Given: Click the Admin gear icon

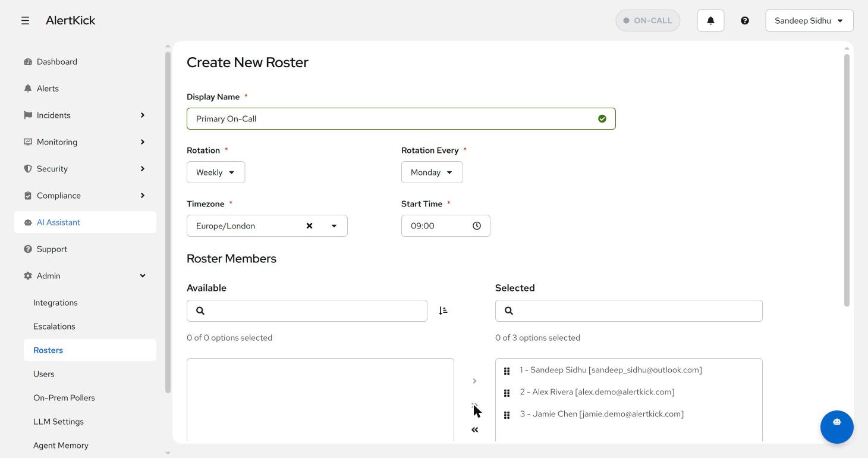Looking at the screenshot, I should click(28, 276).
